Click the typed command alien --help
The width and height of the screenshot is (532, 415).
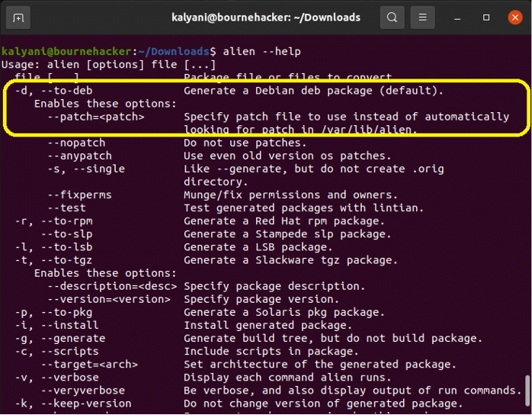click(261, 52)
